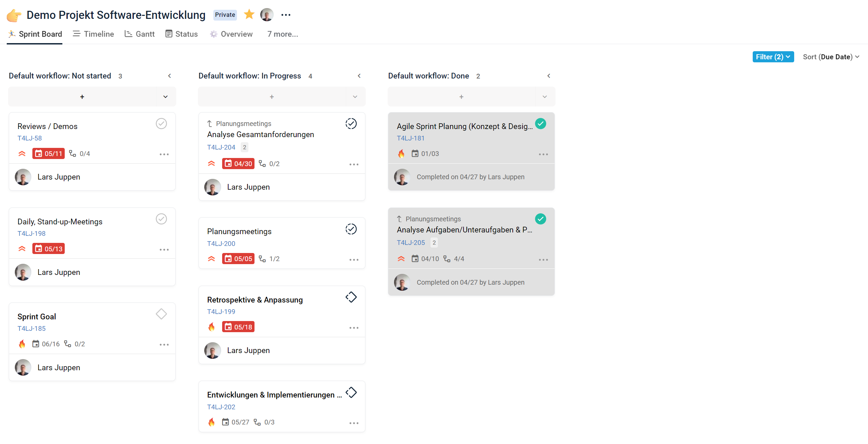Show the 7 more... views
The image size is (868, 444).
(282, 34)
